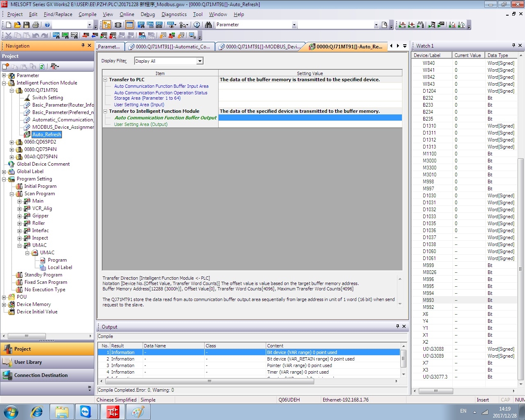Click the Output table horizontal scrollbar
The width and height of the screenshot is (525, 420).
[x=209, y=381]
